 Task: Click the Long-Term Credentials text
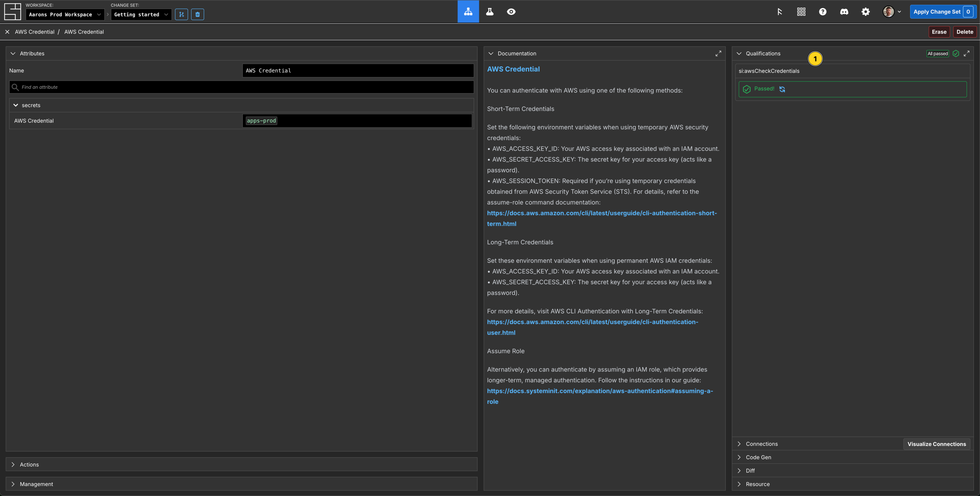point(520,242)
